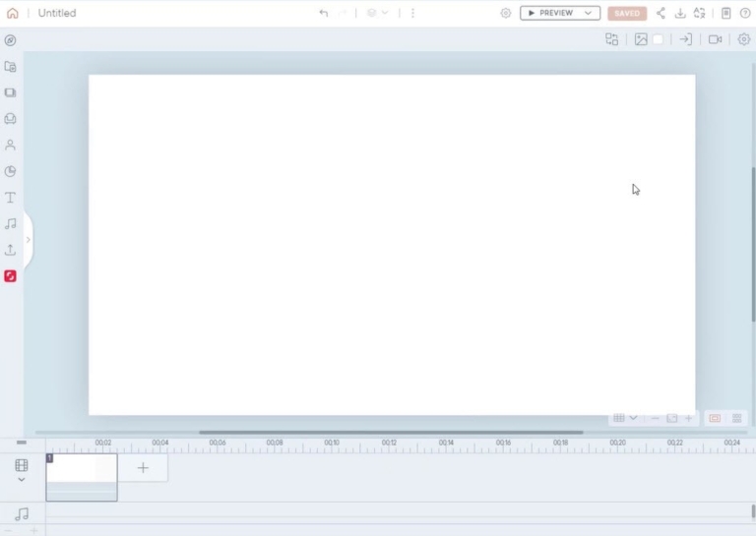
Task: Click the share icon
Action: pyautogui.click(x=661, y=13)
